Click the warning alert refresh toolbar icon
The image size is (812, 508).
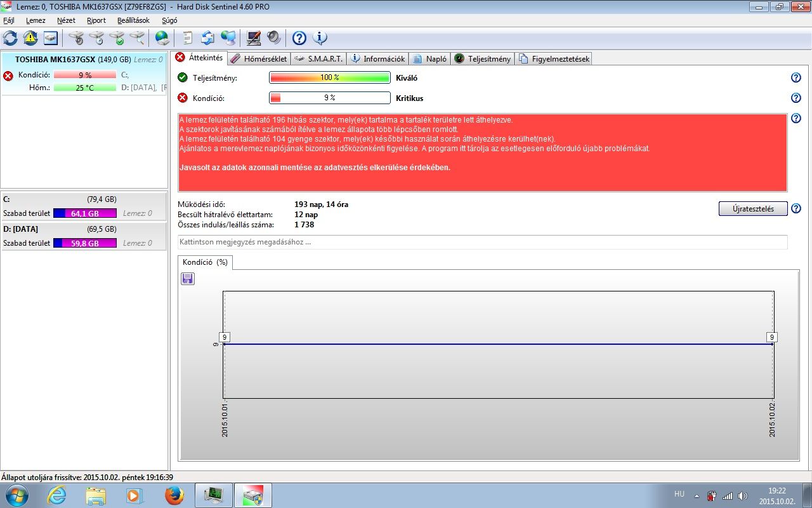pyautogui.click(x=30, y=38)
